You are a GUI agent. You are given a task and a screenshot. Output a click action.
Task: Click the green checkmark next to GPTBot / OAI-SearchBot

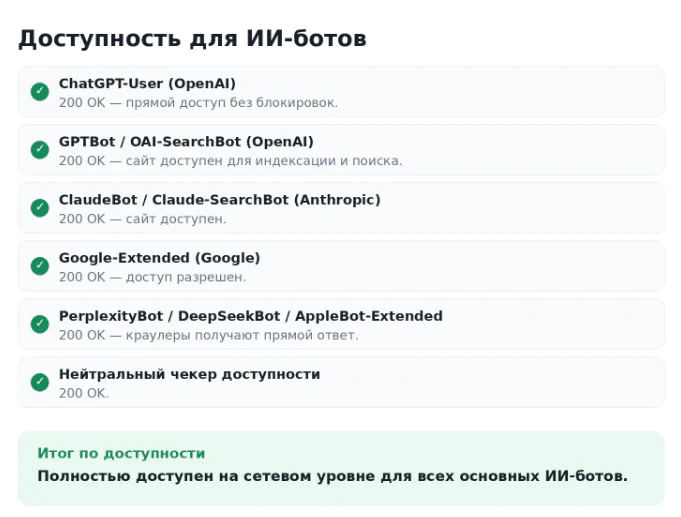[x=40, y=150]
